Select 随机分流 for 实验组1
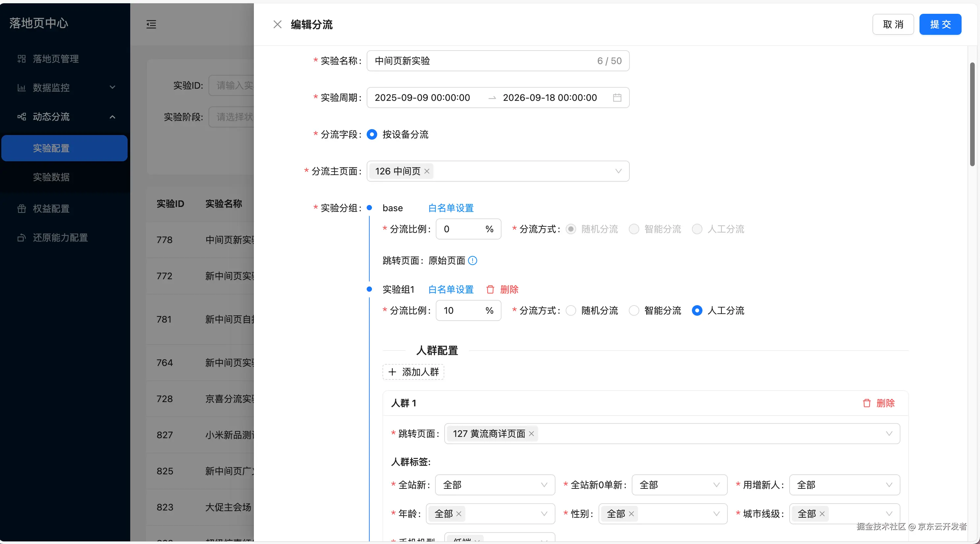 coord(571,310)
